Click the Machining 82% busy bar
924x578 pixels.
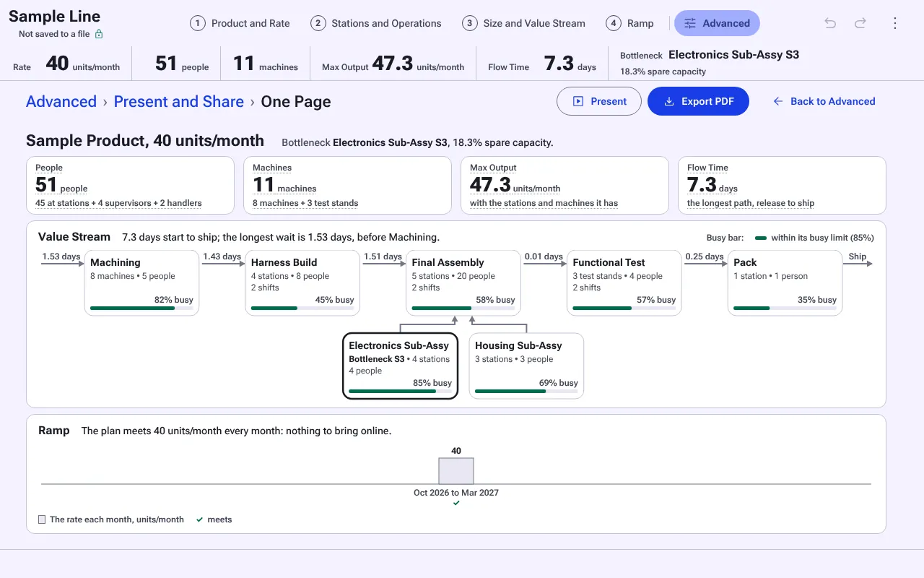click(x=141, y=309)
